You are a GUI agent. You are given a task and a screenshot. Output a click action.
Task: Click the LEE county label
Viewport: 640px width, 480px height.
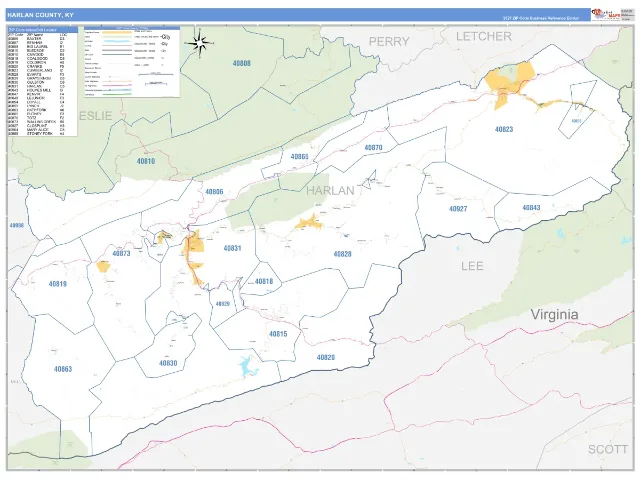tap(472, 266)
